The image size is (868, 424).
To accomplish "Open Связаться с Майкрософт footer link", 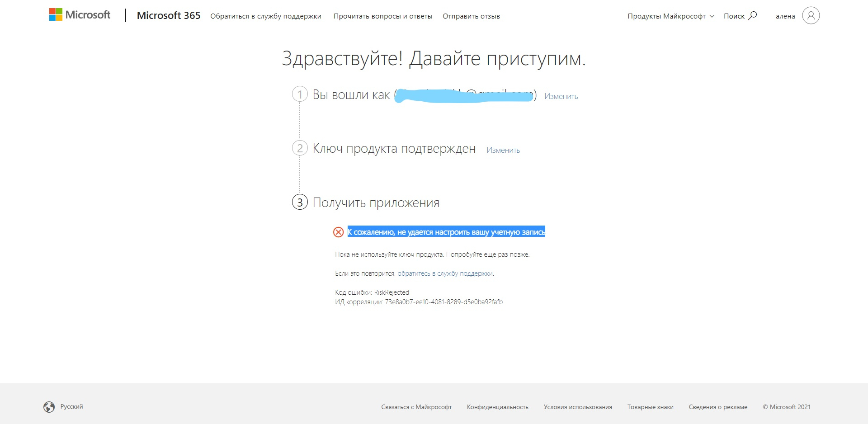I will click(416, 407).
